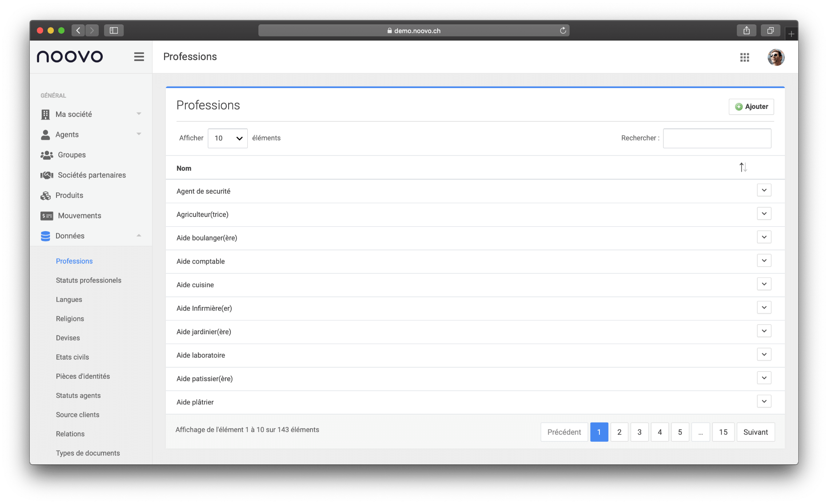Open Sociétés partenaires handshake icon
Viewport: 828px width, 504px height.
point(47,175)
